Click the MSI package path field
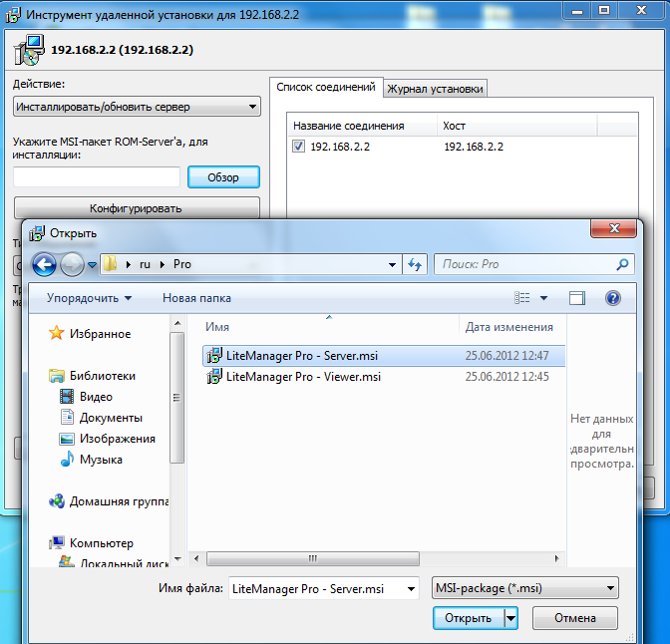 (97, 176)
